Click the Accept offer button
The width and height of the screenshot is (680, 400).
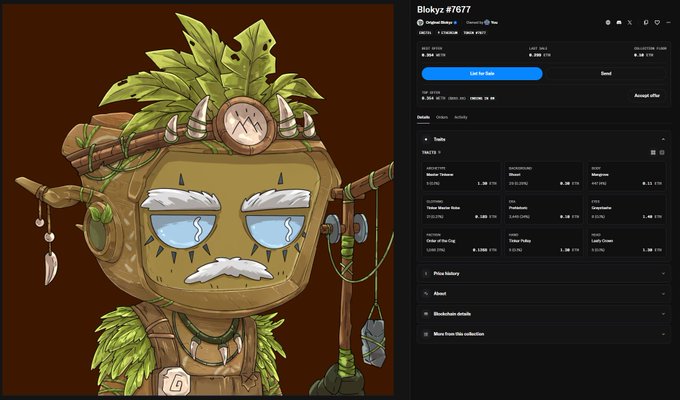point(647,95)
